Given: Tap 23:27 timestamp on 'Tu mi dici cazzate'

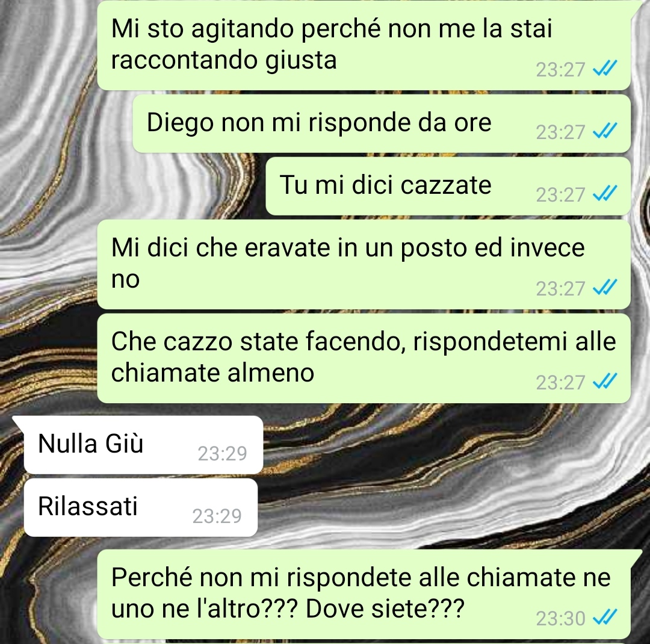Looking at the screenshot, I should click(560, 195).
